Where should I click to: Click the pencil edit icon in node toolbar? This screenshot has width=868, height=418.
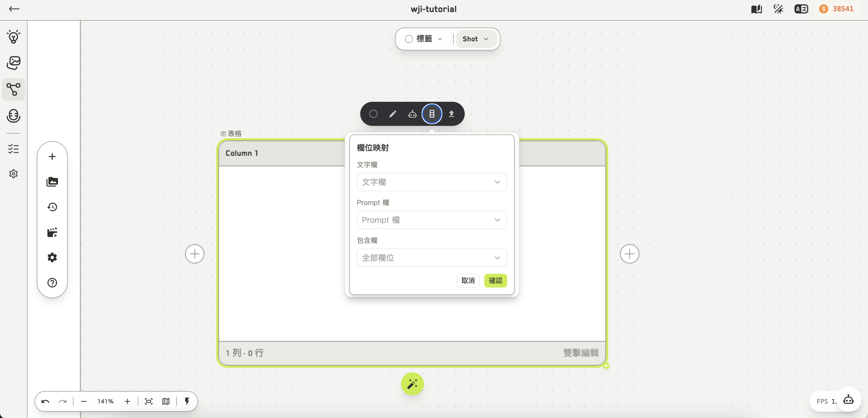[x=393, y=114]
